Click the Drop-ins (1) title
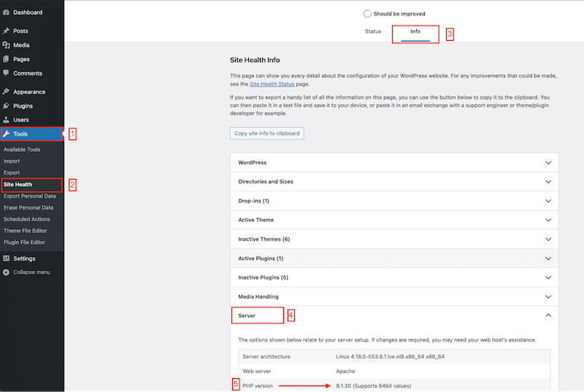 253,201
